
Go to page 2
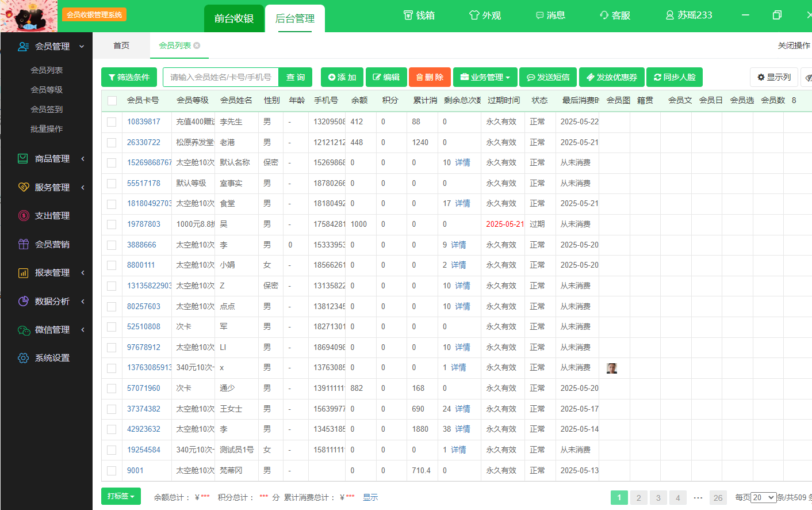[x=638, y=498]
